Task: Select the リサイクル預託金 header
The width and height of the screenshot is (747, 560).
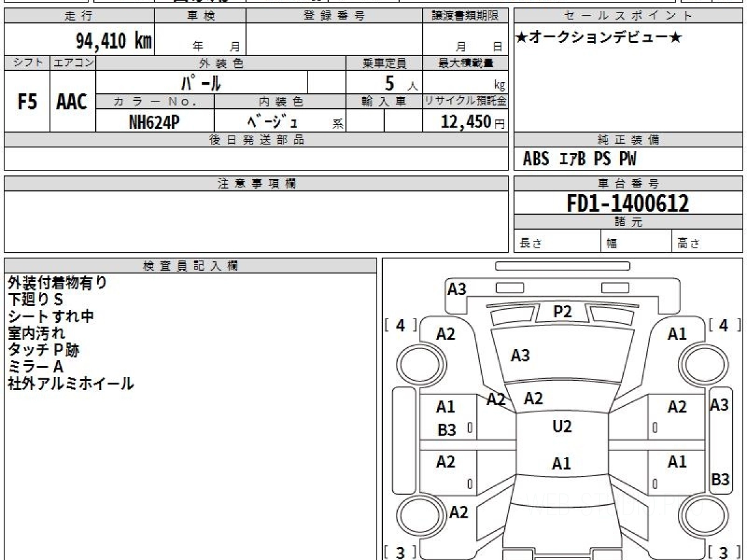Action: (x=466, y=101)
